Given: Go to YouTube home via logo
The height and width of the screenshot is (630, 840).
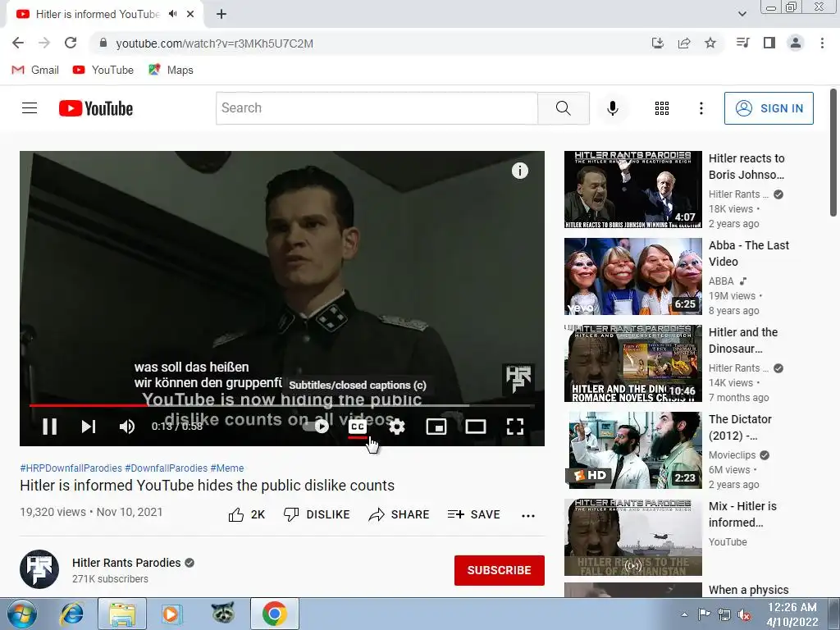Looking at the screenshot, I should coord(96,108).
